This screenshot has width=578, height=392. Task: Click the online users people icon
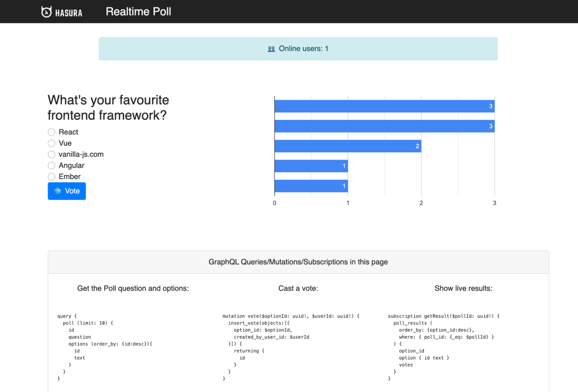(271, 48)
